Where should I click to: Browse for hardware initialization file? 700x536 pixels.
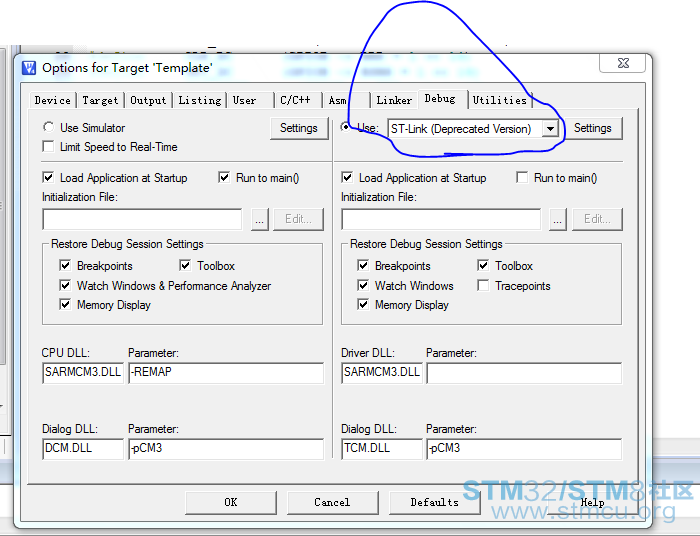(558, 219)
